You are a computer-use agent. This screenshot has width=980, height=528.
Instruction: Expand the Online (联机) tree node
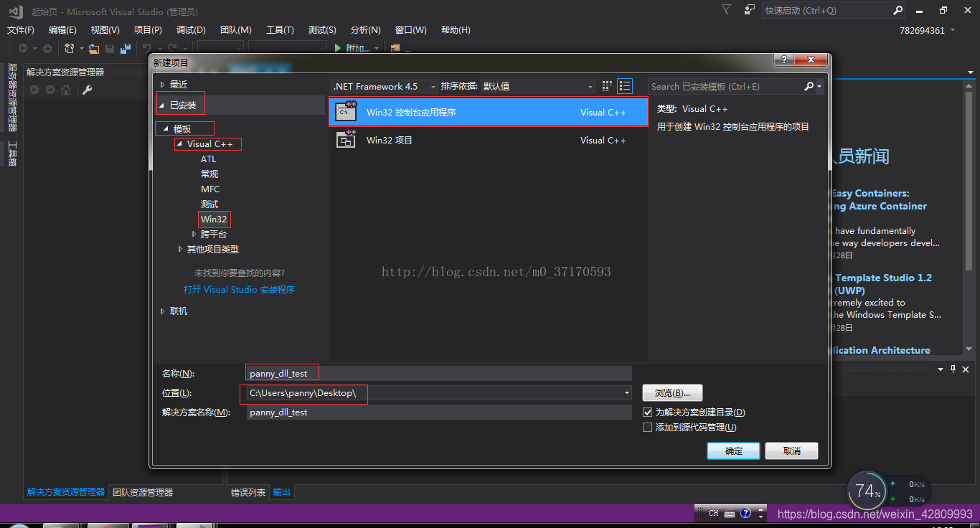[x=162, y=311]
